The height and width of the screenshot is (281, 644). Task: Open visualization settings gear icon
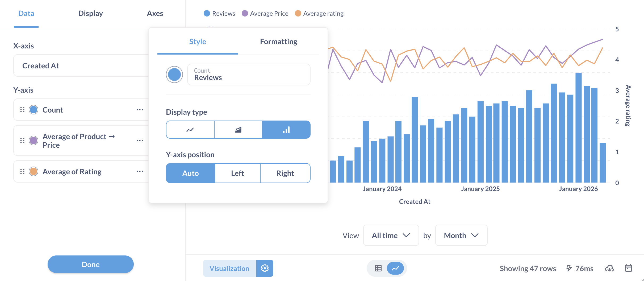(265, 268)
